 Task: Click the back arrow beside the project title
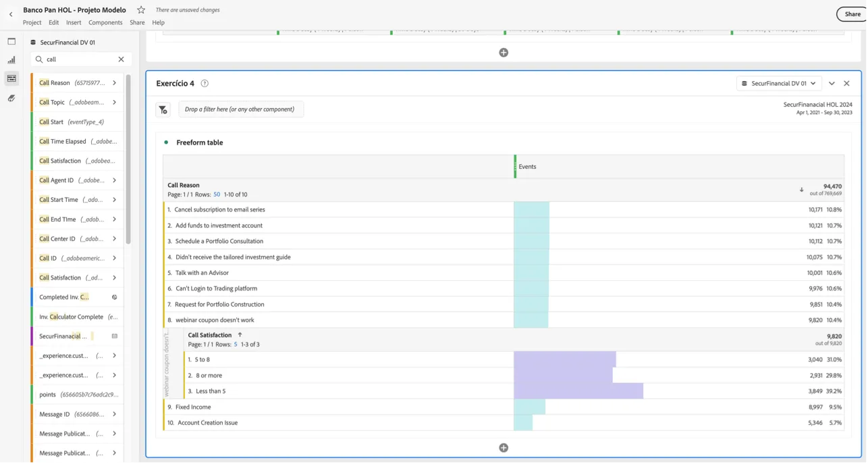coord(11,14)
